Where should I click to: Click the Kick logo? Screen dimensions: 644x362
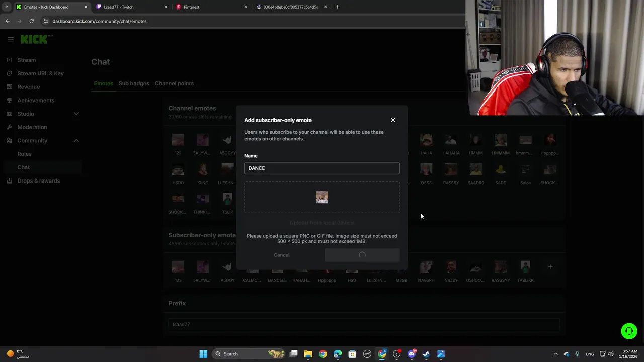tap(36, 39)
